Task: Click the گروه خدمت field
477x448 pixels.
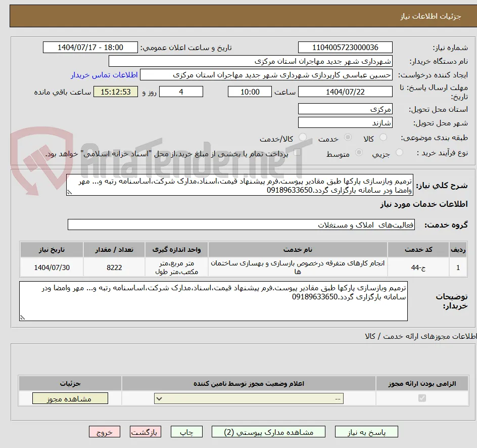Action: [x=241, y=225]
